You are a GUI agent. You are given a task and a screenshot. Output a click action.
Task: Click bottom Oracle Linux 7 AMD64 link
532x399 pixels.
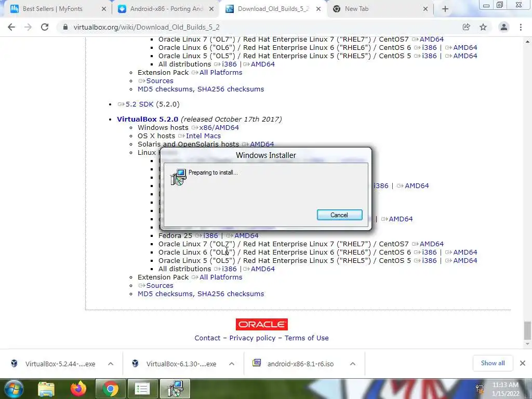[432, 244]
